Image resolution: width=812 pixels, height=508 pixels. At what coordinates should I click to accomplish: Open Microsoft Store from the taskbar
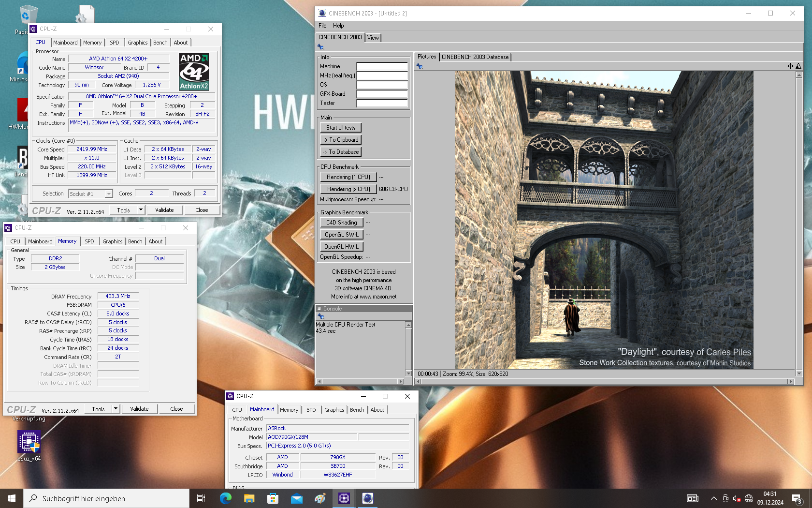273,498
